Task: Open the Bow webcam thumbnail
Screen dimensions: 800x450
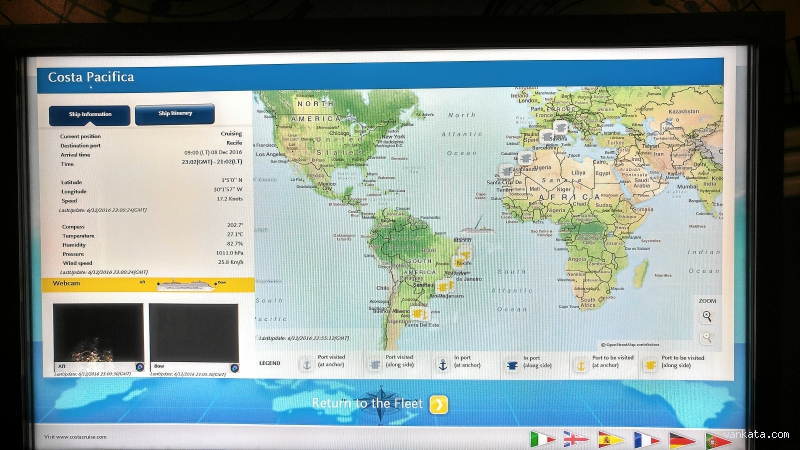Action: coord(193,336)
